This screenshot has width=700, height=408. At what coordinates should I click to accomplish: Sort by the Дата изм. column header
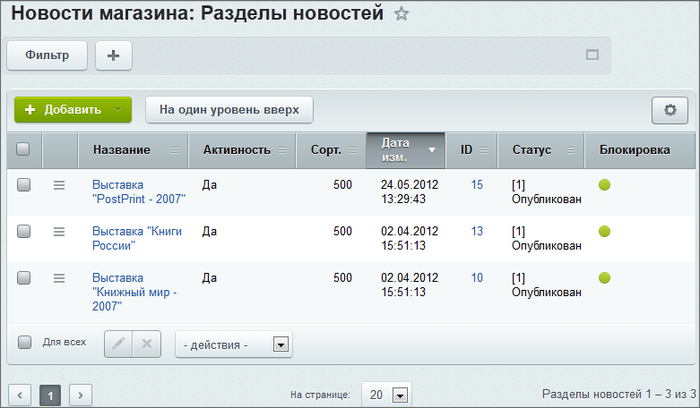[x=405, y=150]
